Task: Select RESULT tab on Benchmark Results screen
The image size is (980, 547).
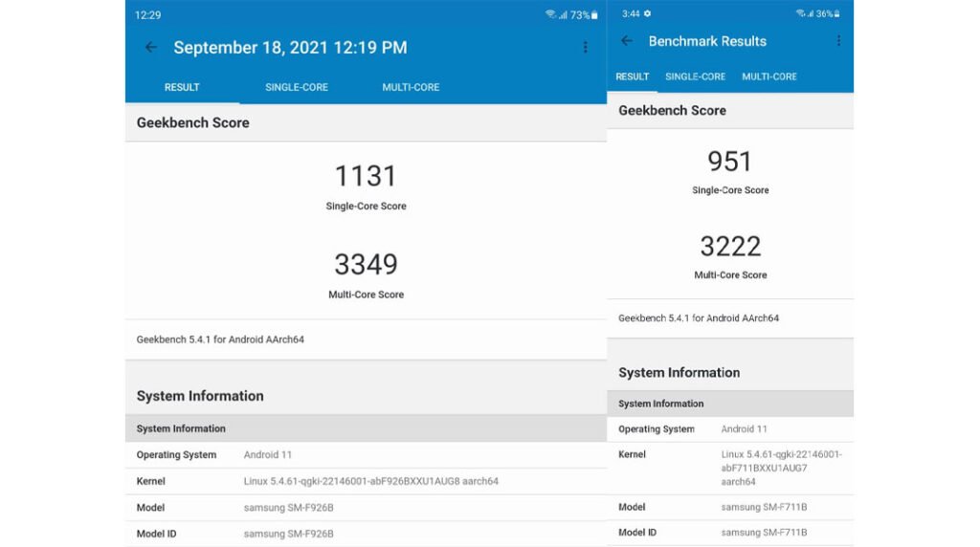Action: click(632, 77)
